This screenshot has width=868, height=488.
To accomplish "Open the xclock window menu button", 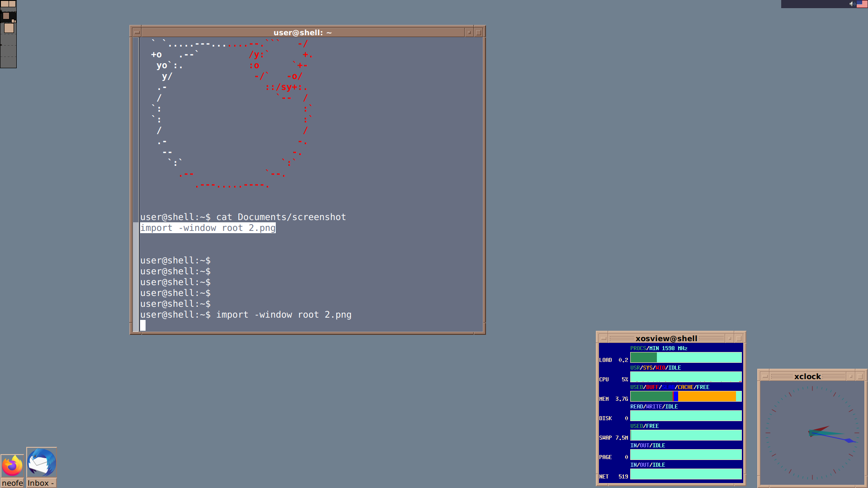I will click(764, 376).
